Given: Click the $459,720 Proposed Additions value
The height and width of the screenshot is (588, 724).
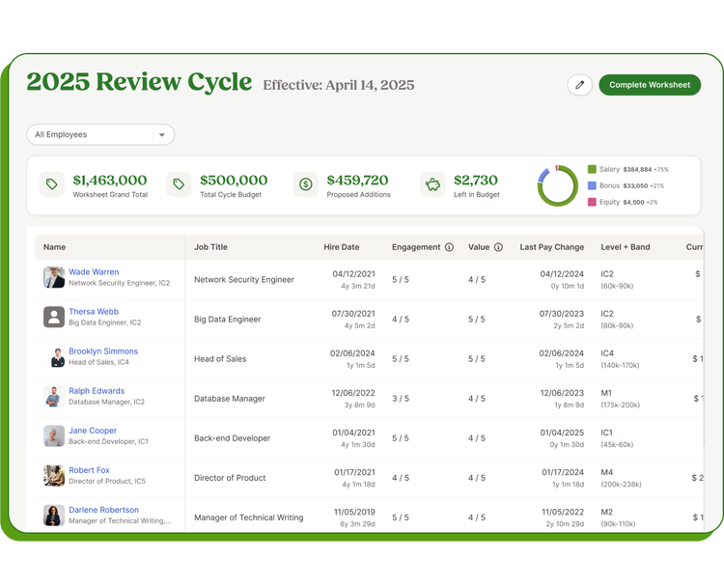Looking at the screenshot, I should coord(357,181).
